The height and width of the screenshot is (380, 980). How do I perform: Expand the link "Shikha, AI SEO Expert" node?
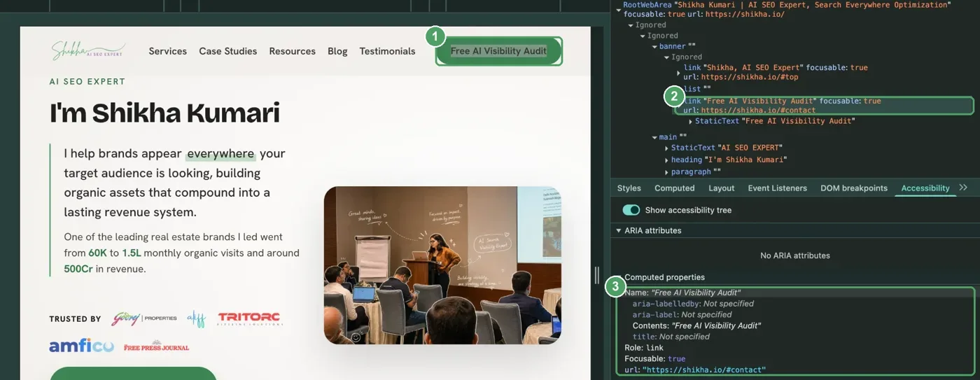(x=678, y=72)
